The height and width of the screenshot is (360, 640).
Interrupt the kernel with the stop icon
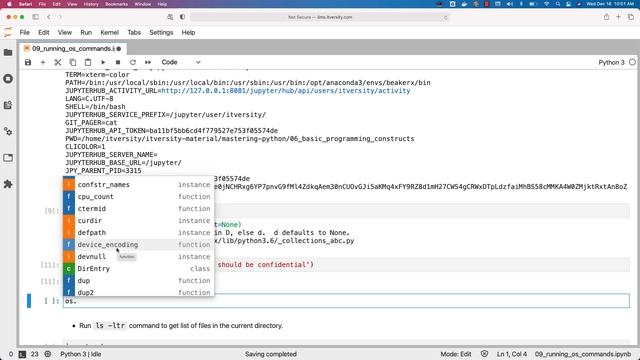(118, 62)
